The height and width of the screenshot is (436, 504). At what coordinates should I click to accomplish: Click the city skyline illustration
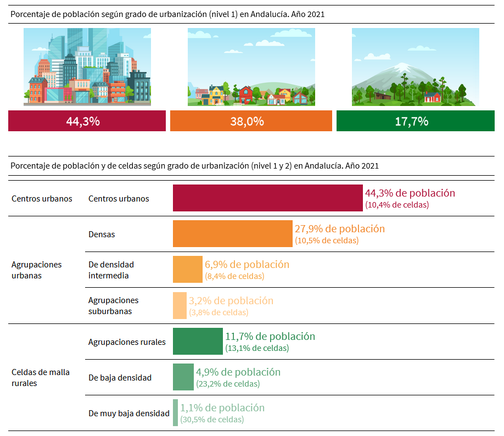pos(87,67)
